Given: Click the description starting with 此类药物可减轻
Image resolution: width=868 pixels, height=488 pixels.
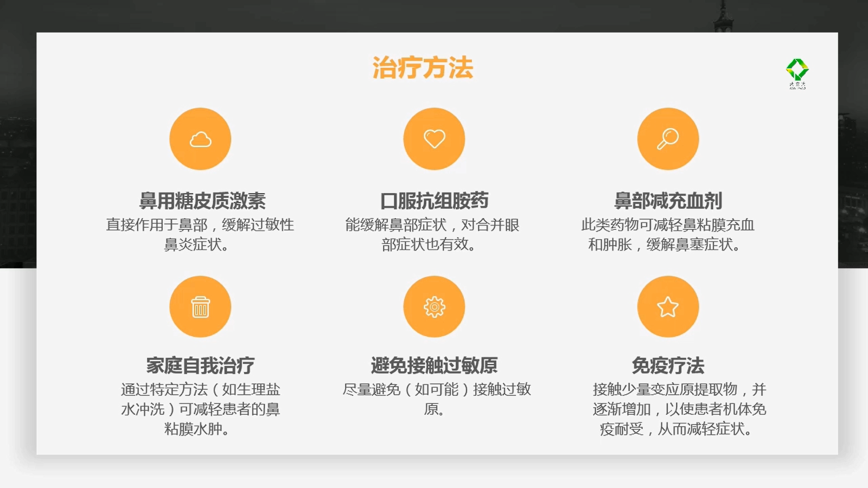Looking at the screenshot, I should 668,234.
